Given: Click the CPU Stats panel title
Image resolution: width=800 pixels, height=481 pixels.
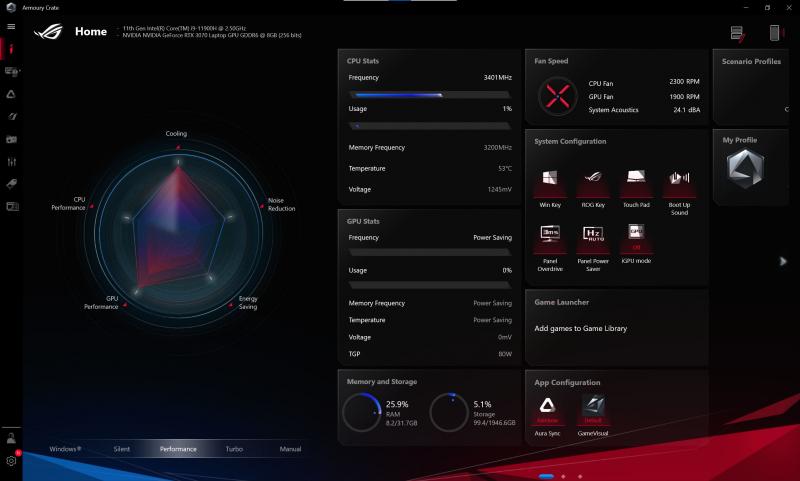Looking at the screenshot, I should [363, 61].
